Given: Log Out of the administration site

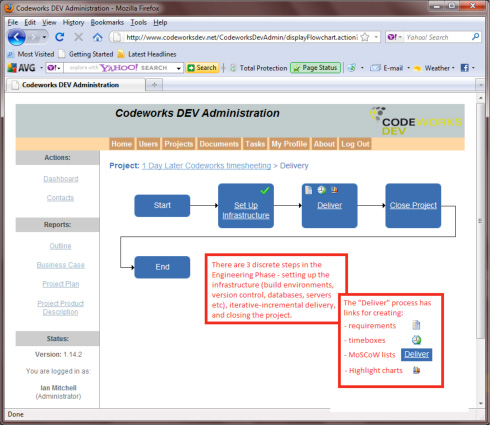Looking at the screenshot, I should pos(355,144).
